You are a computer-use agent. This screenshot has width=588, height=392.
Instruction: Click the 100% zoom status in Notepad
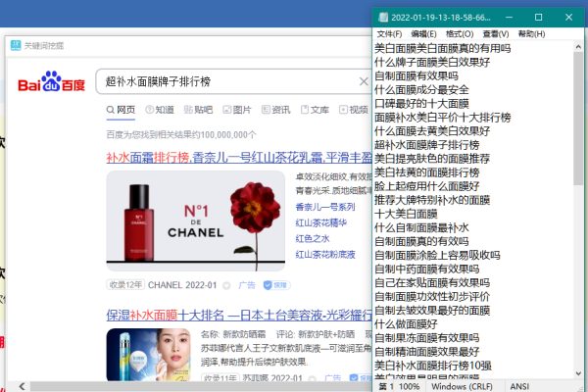[x=409, y=386]
